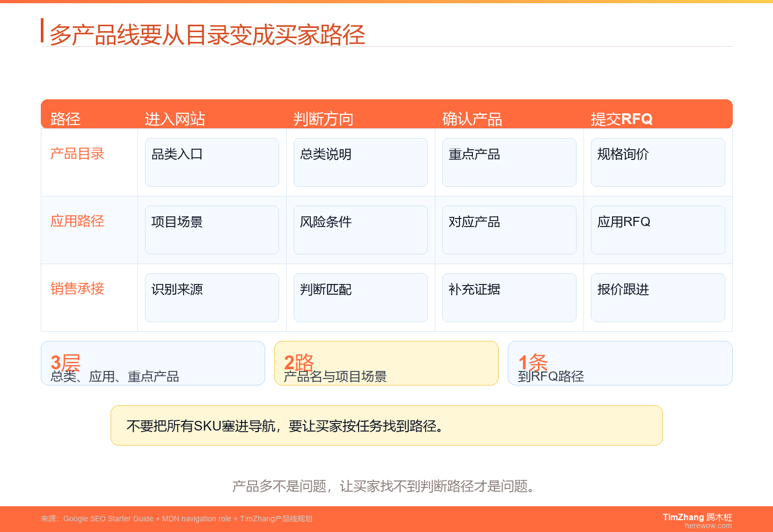
Task: Click the 对应产品 cell
Action: tap(509, 230)
